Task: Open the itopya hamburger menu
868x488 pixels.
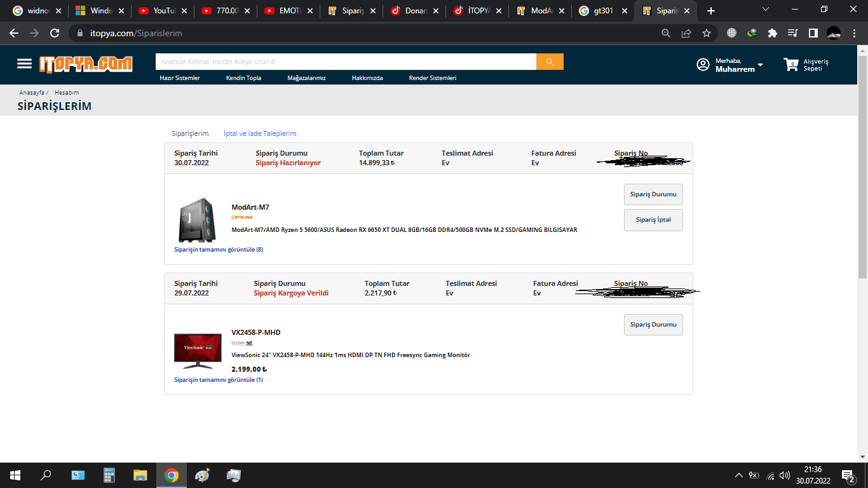Action: tap(24, 64)
